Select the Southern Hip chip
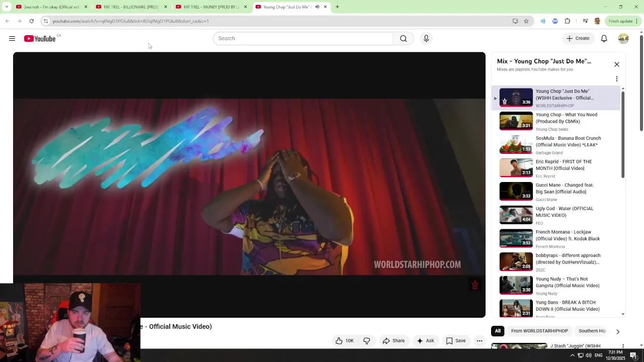The image size is (644, 362). [x=592, y=331]
